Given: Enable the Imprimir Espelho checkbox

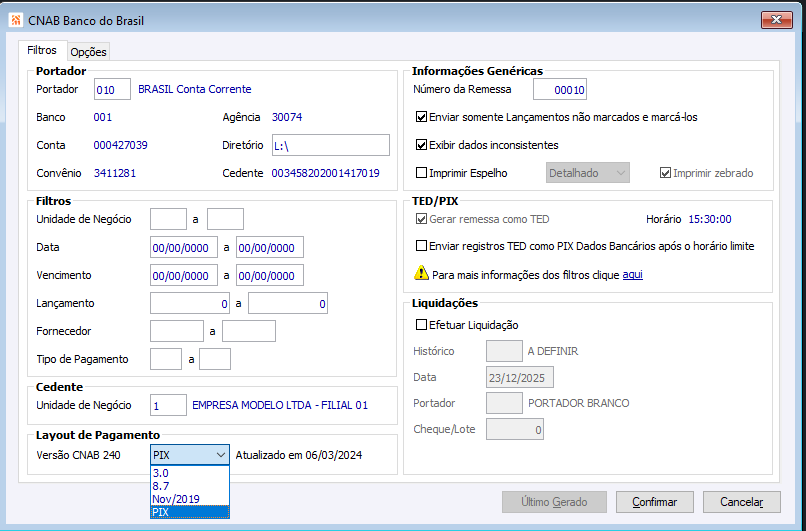Looking at the screenshot, I should point(421,173).
